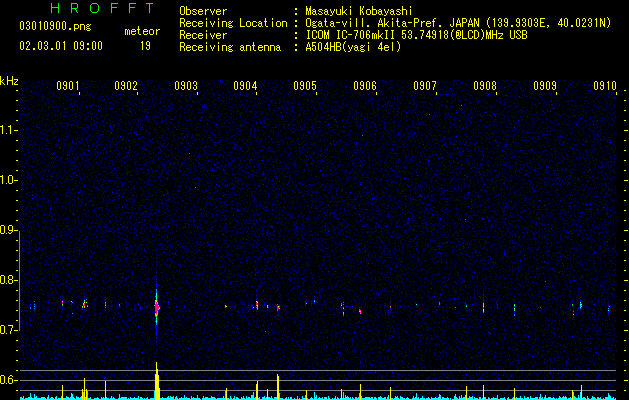The image size is (629, 400).
Task: Click the Receiving antenna label
Action: point(230,47)
